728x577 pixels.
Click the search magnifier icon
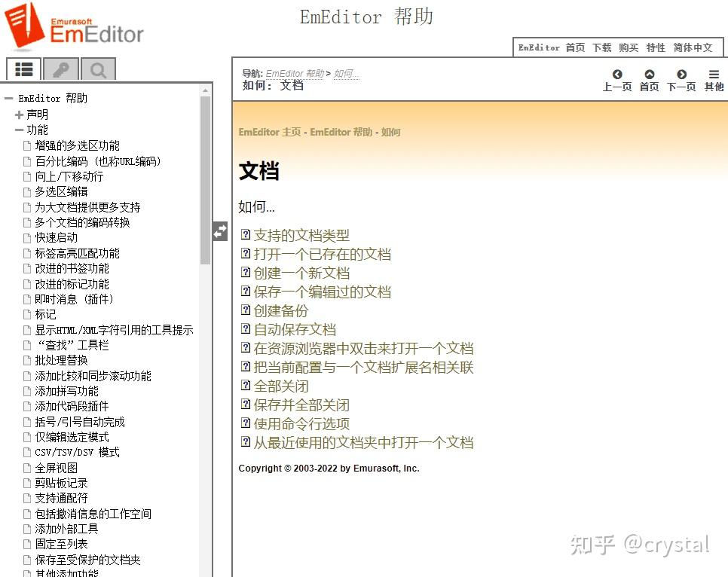point(98,69)
